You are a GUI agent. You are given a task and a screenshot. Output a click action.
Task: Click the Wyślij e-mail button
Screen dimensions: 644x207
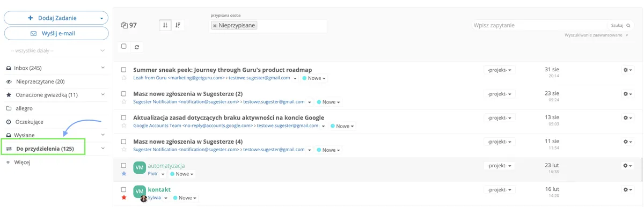(x=56, y=33)
